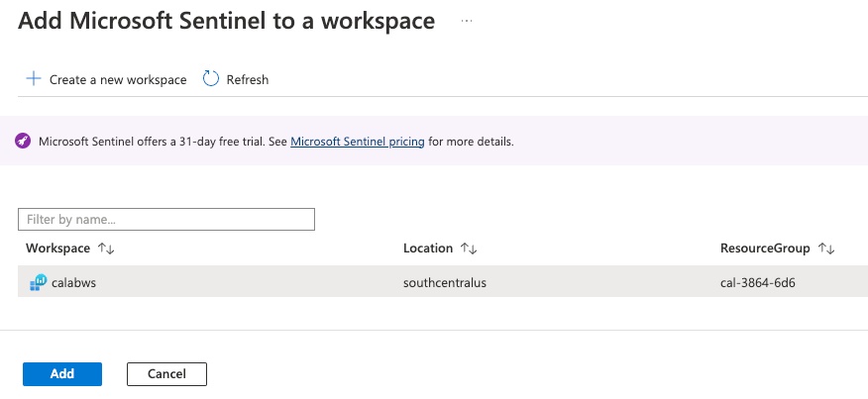The height and width of the screenshot is (399, 868).
Task: Focus the Filter by name field
Action: [x=166, y=219]
